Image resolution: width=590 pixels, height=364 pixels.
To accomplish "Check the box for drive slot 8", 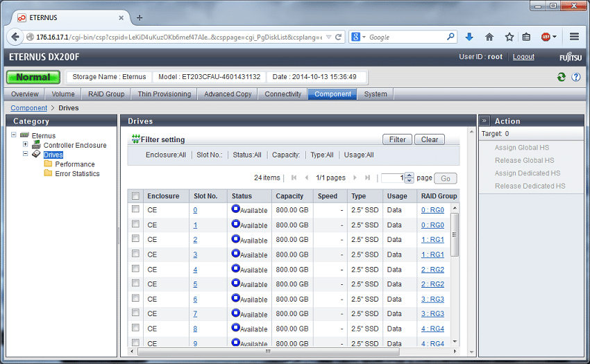I will [x=135, y=327].
